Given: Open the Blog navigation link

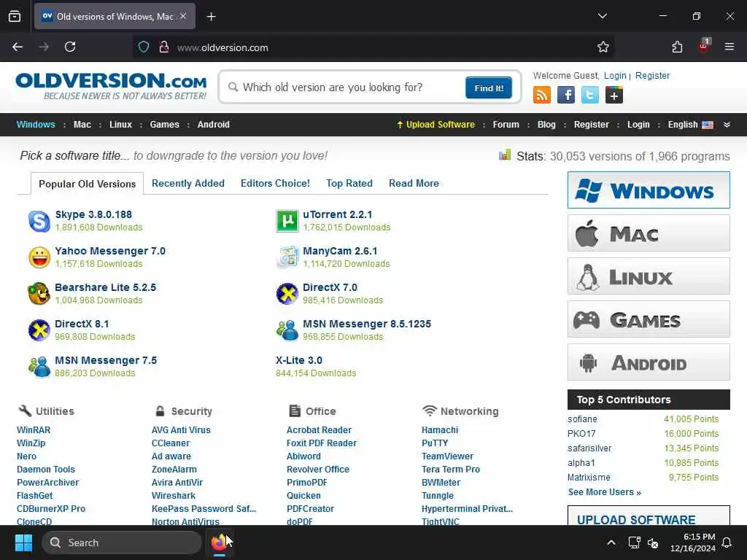Looking at the screenshot, I should pyautogui.click(x=546, y=125).
